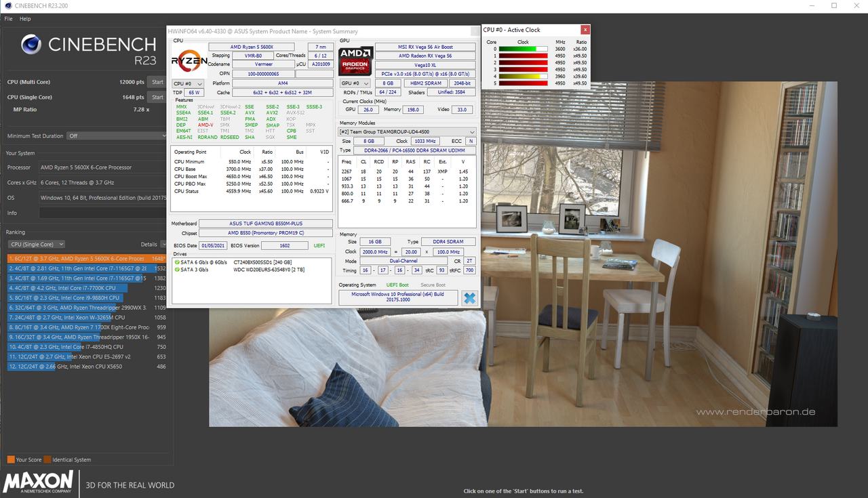868x498 pixels.
Task: Change the ranking CPU (Single Core) dropdown
Action: 36,244
